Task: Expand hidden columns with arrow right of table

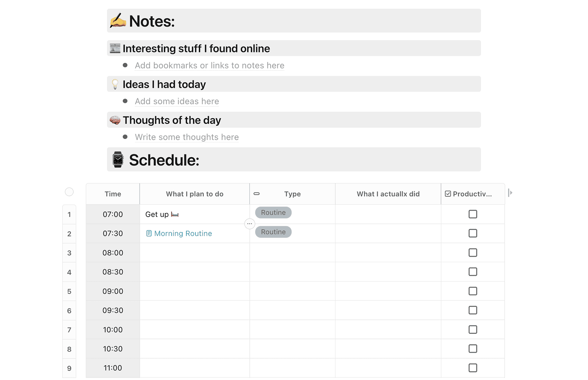Action: [510, 193]
